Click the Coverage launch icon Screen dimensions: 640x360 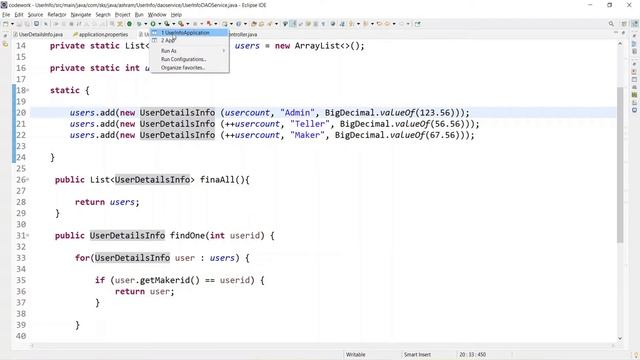tap(167, 24)
